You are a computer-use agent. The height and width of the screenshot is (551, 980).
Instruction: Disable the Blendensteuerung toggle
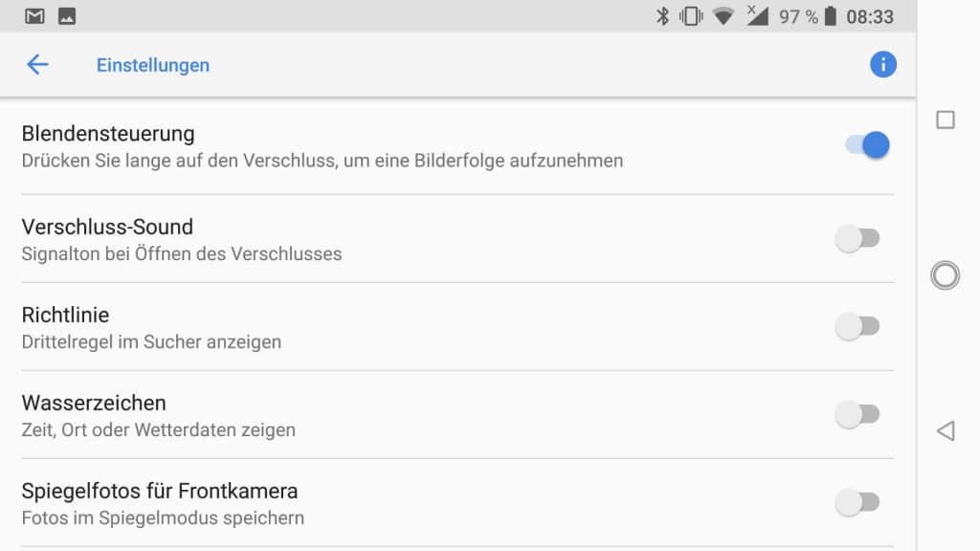point(867,145)
